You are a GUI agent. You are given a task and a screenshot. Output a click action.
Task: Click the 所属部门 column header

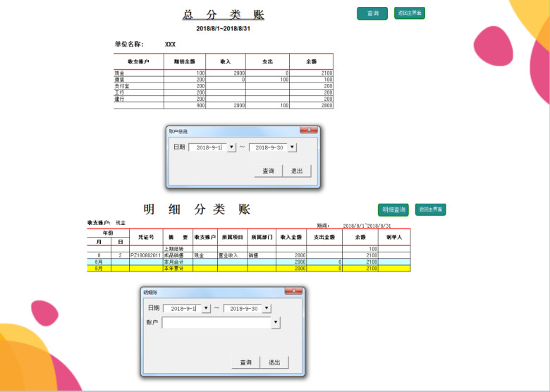[x=262, y=237]
